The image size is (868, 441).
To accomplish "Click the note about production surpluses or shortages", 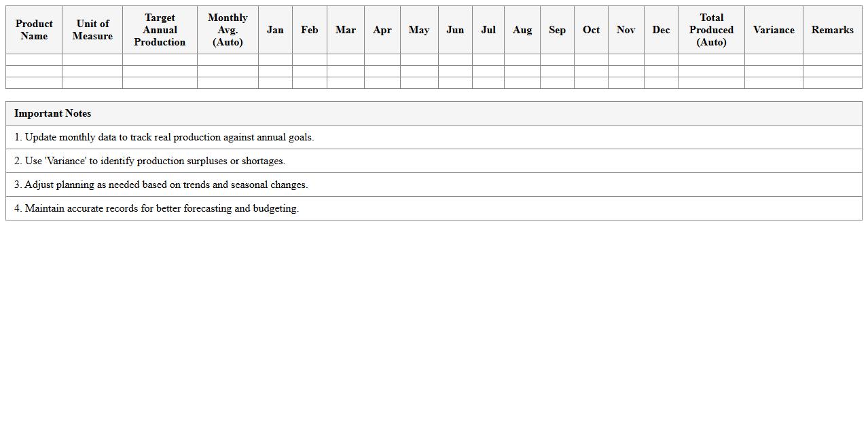I will 149,161.
